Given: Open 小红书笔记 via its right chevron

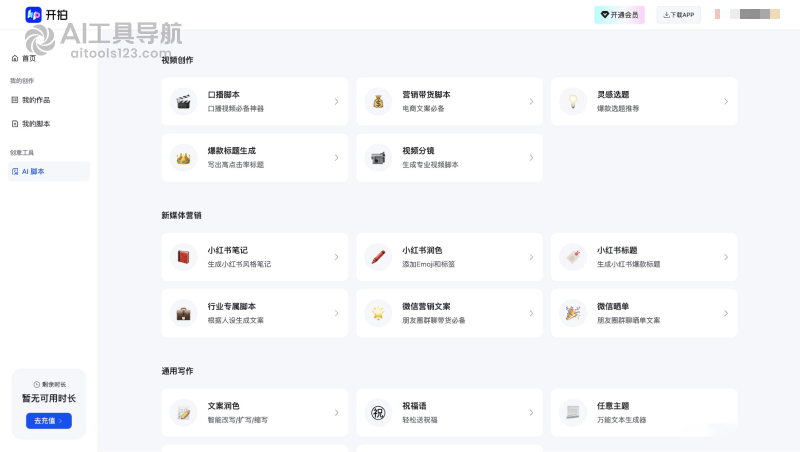Looking at the screenshot, I should [x=336, y=257].
